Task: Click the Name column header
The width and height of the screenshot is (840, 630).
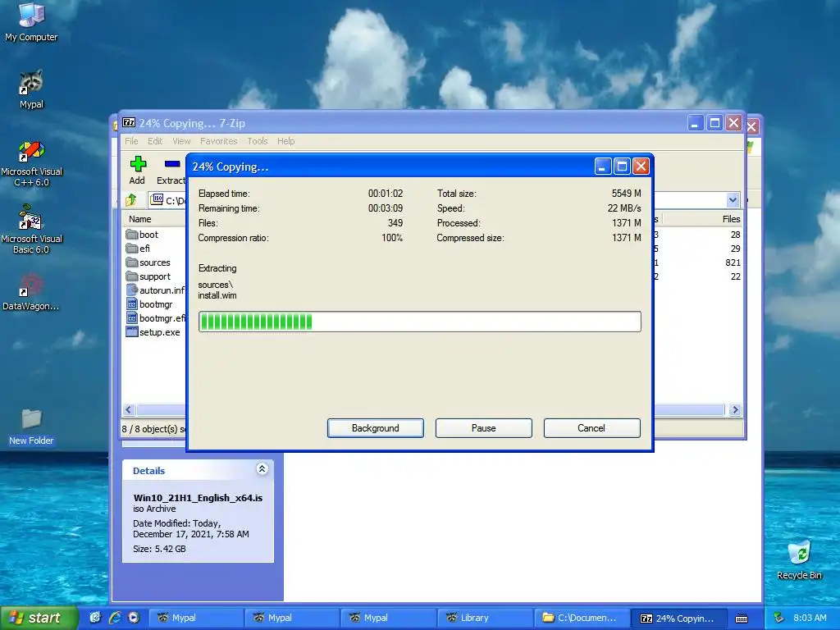Action: pos(139,219)
